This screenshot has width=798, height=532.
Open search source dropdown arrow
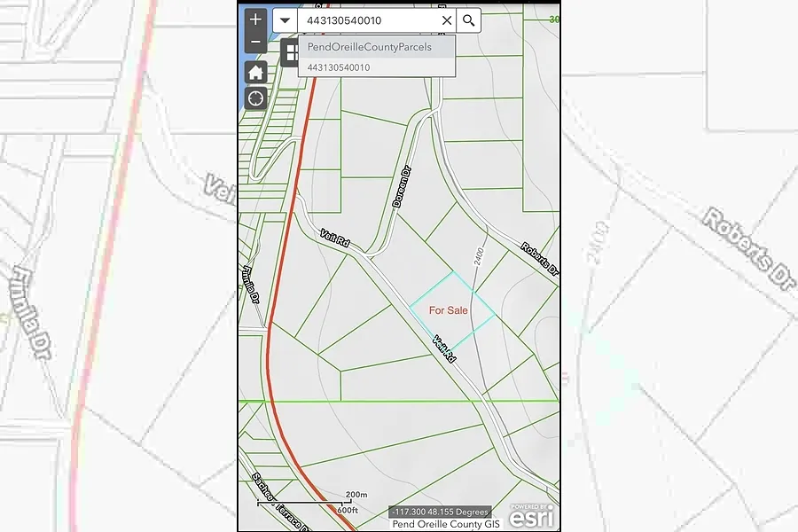point(285,20)
